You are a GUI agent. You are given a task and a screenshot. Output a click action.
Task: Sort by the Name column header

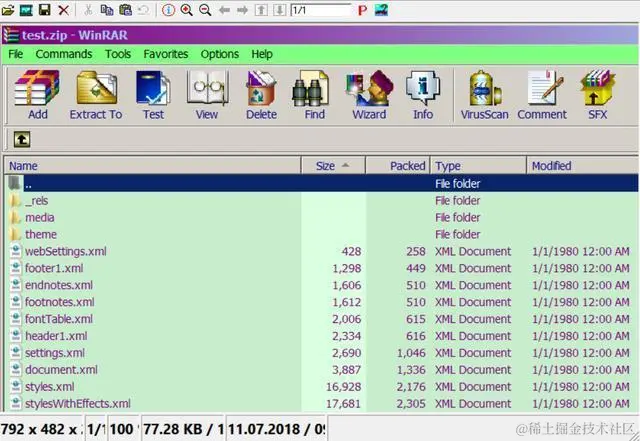coord(153,166)
